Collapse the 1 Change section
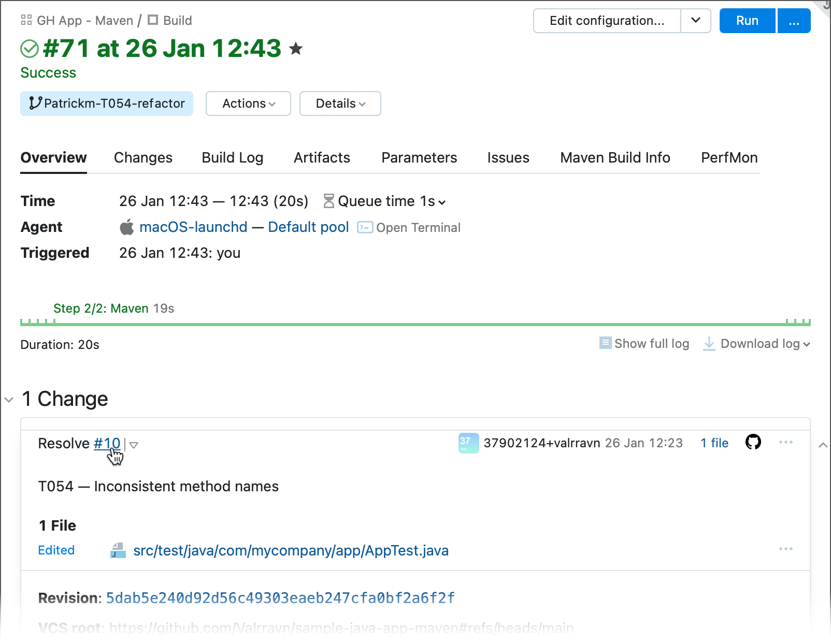The width and height of the screenshot is (831, 644). coord(8,399)
